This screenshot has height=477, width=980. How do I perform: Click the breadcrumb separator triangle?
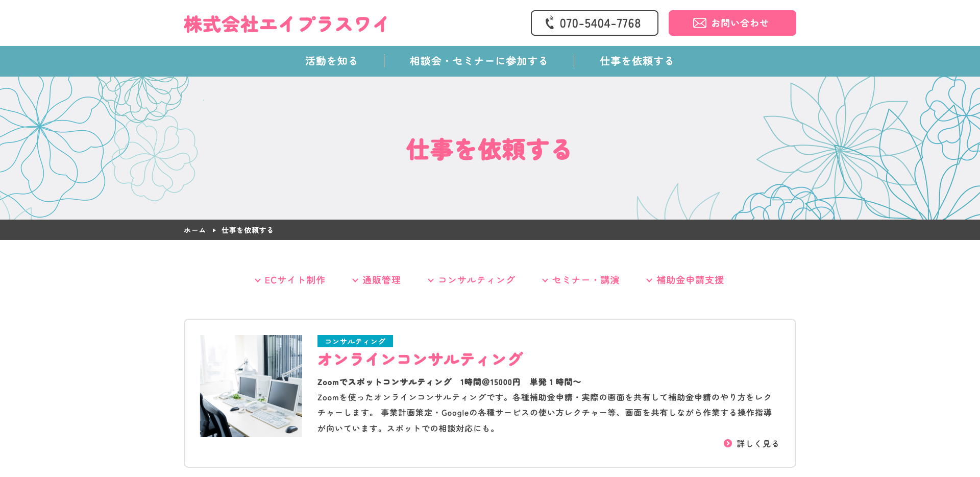click(x=214, y=230)
